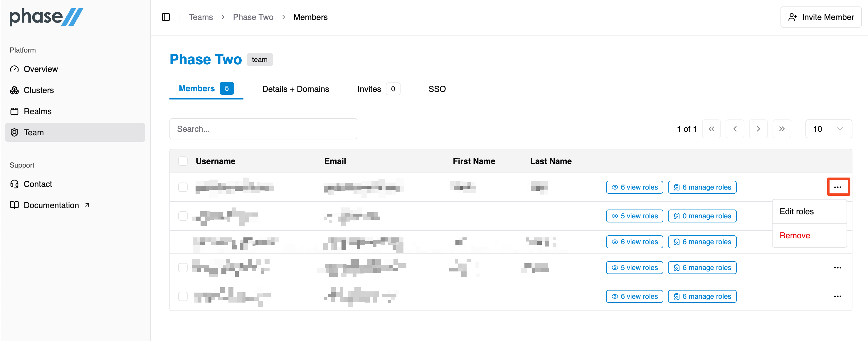Image resolution: width=868 pixels, height=341 pixels.
Task: Open Realms section
Action: pos(37,112)
